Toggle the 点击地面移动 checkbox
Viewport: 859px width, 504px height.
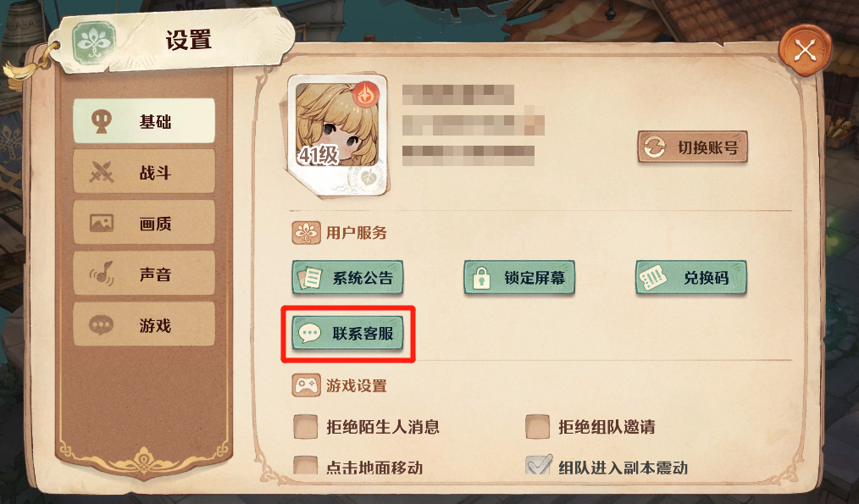305,466
